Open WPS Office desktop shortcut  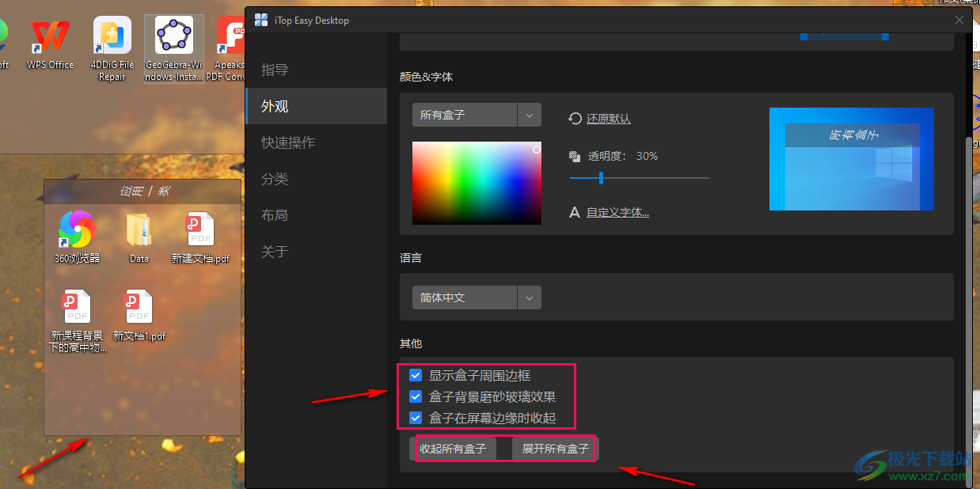(50, 44)
